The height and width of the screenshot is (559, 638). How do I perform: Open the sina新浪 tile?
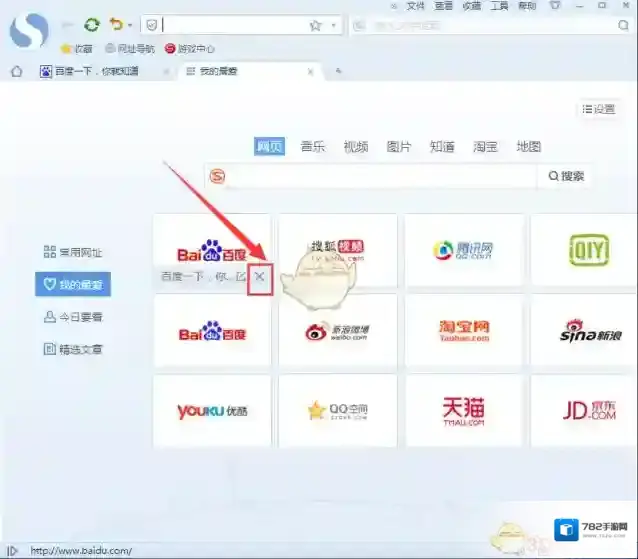tap(584, 331)
